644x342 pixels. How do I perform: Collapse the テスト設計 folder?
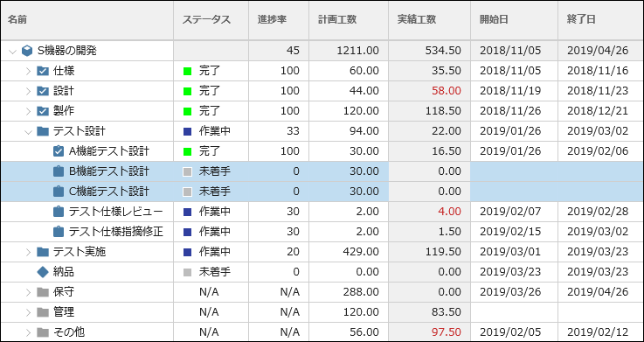point(28,131)
